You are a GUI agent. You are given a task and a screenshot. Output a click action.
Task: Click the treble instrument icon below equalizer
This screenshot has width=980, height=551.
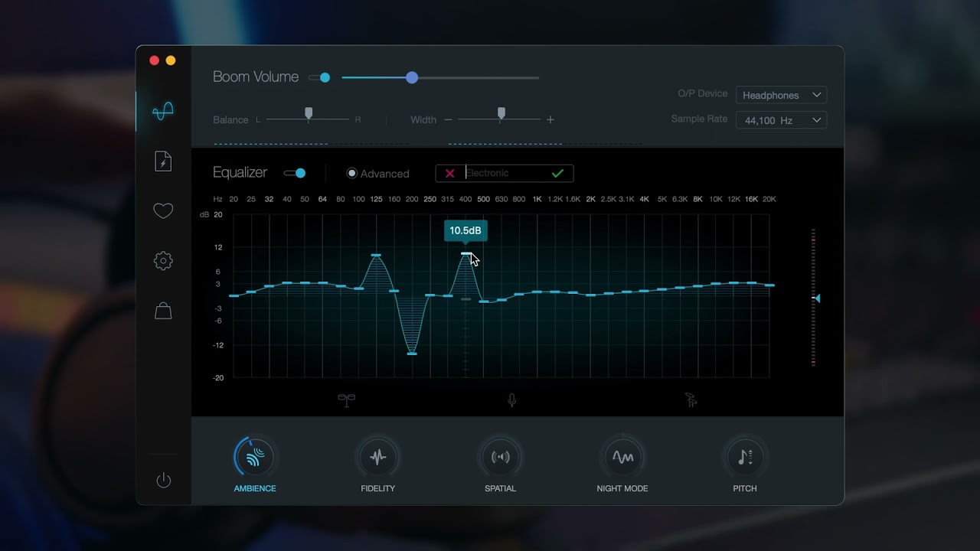point(691,399)
